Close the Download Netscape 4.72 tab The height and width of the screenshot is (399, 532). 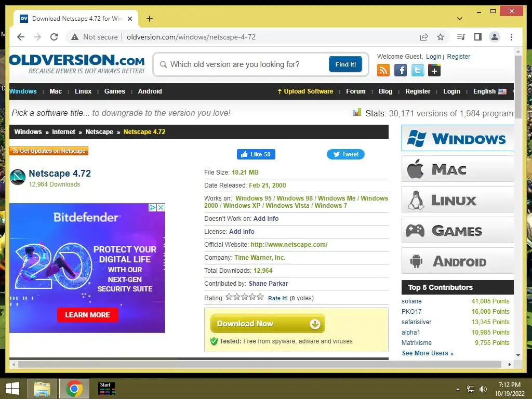[129, 19]
